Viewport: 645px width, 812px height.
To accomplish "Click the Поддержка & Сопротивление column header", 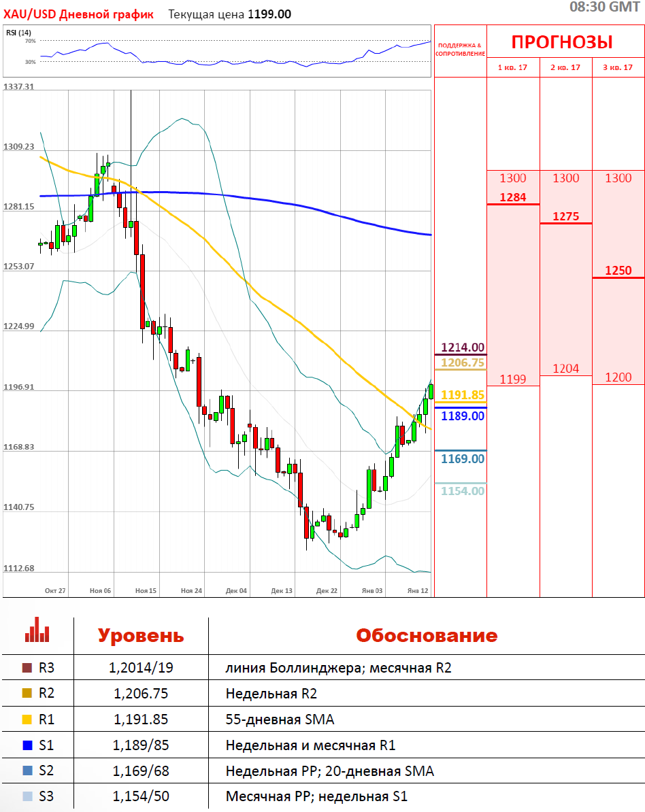I will click(x=461, y=49).
